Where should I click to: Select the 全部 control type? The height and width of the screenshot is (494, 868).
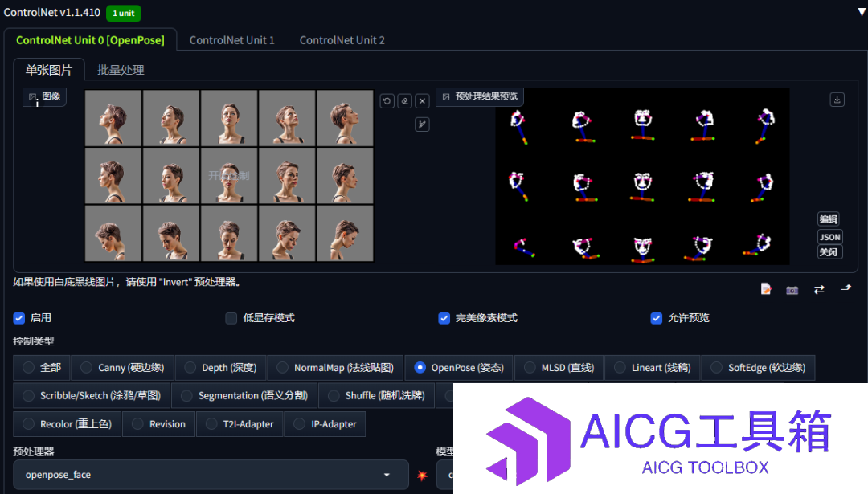click(42, 368)
